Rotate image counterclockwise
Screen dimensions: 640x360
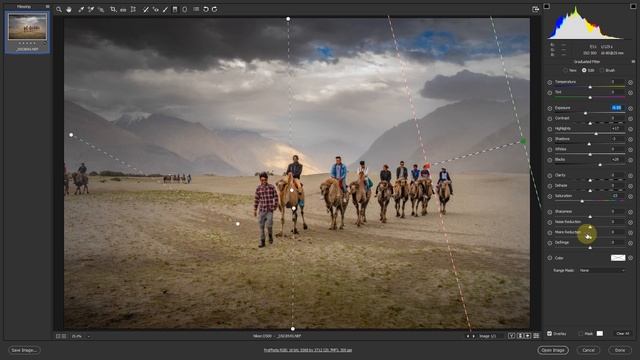206,9
